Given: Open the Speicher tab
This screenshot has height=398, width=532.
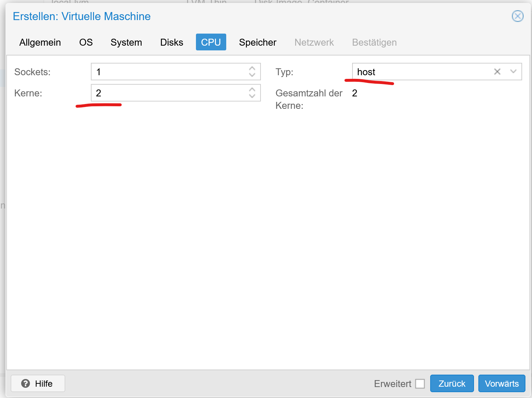Looking at the screenshot, I should pos(258,42).
